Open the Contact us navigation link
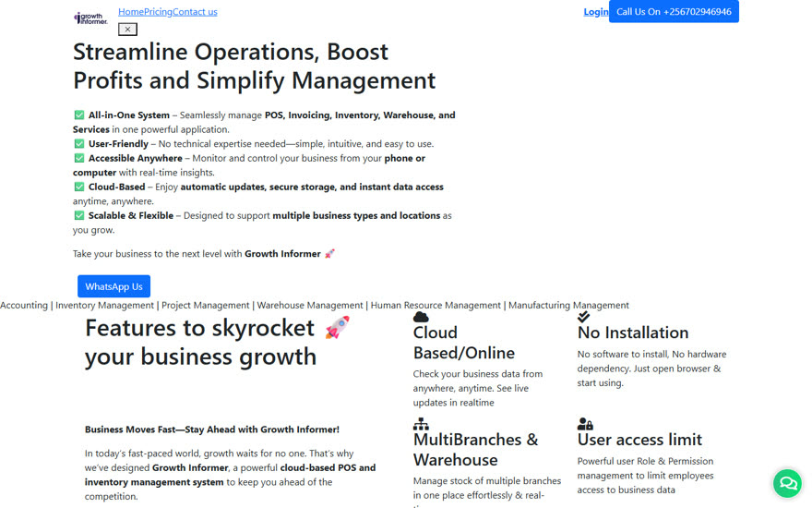Viewport: 812px width, 508px height. pyautogui.click(x=195, y=11)
